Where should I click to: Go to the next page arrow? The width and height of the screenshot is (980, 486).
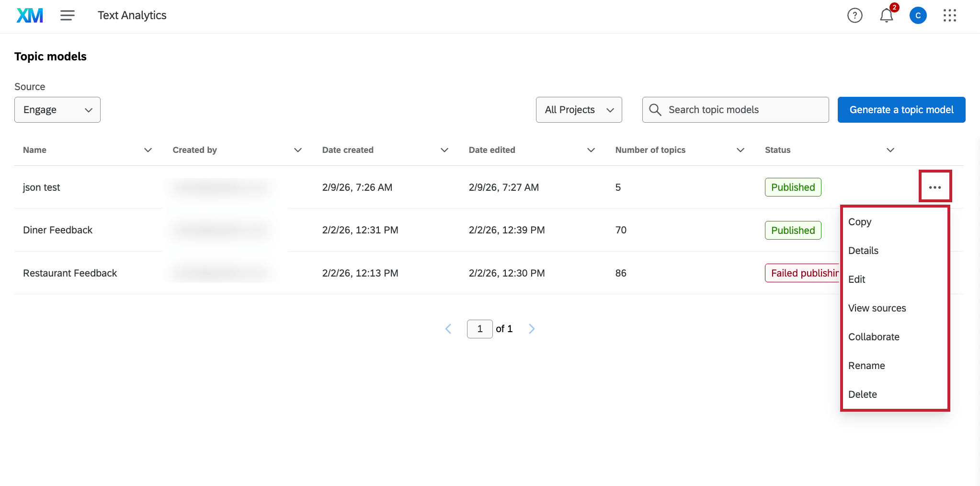tap(531, 329)
